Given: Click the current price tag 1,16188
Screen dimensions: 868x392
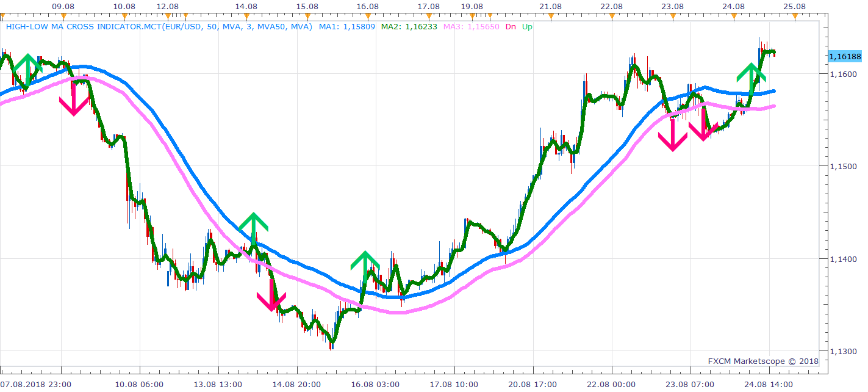Looking at the screenshot, I should tap(845, 56).
